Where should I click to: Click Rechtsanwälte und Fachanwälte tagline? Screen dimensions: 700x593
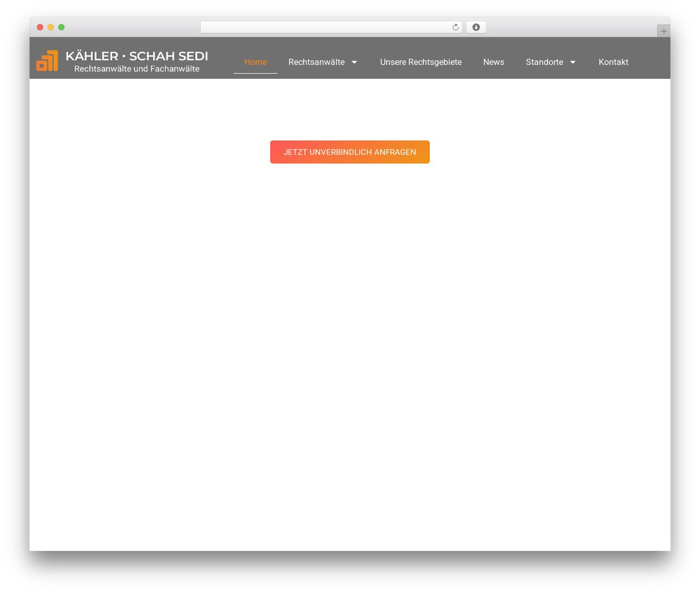(137, 69)
